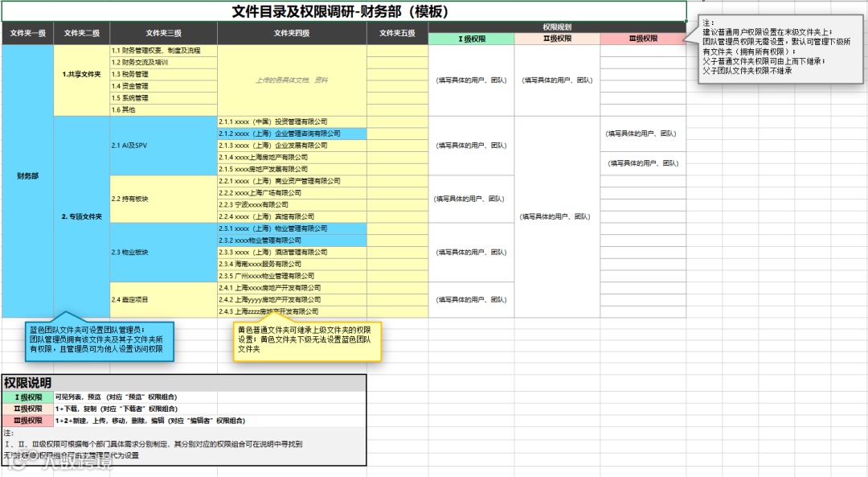The width and height of the screenshot is (868, 477).
Task: Click legend text 可见列表、预览（对应"预览"权限组合）
Action: click(x=117, y=397)
